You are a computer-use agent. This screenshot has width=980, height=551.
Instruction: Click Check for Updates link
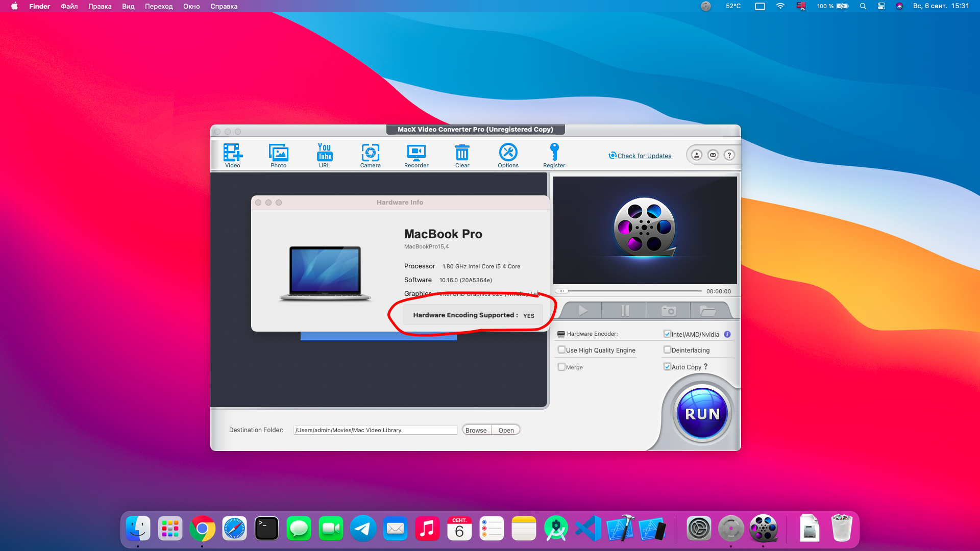pyautogui.click(x=644, y=156)
